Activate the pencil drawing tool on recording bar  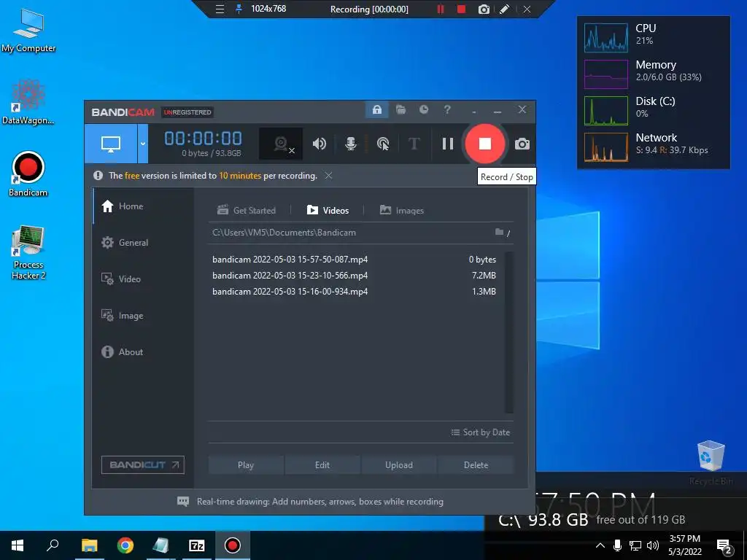(505, 9)
